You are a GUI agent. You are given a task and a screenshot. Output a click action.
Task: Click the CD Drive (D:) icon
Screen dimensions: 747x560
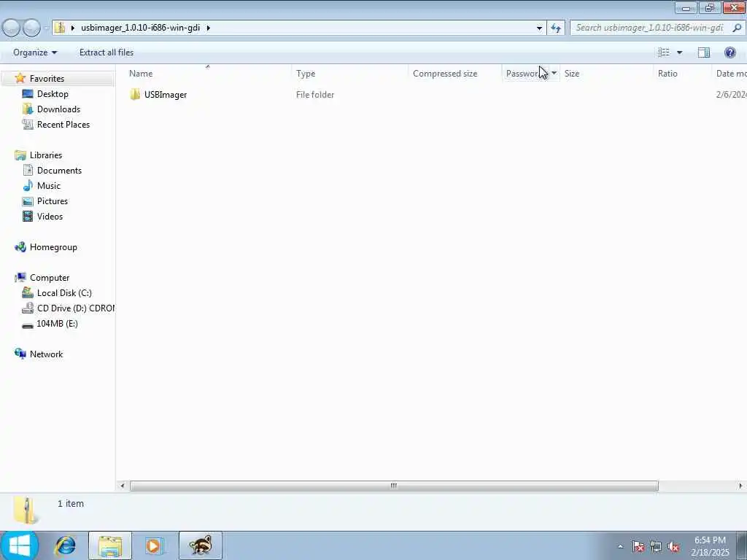[x=28, y=308]
